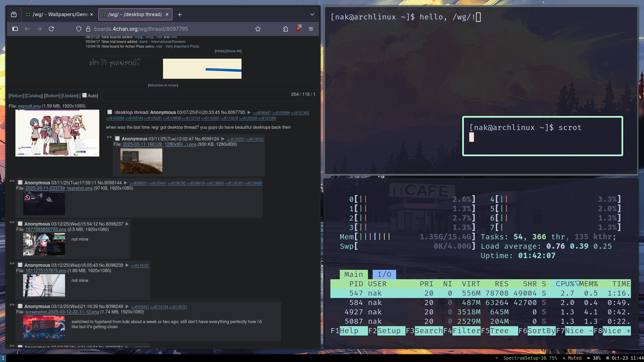
Task: Expand the list all tabs chevron
Action: [x=312, y=14]
